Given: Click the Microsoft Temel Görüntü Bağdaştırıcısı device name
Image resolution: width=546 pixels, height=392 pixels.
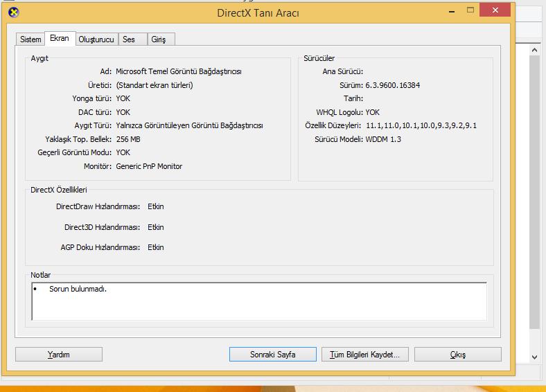Looking at the screenshot, I should (178, 71).
